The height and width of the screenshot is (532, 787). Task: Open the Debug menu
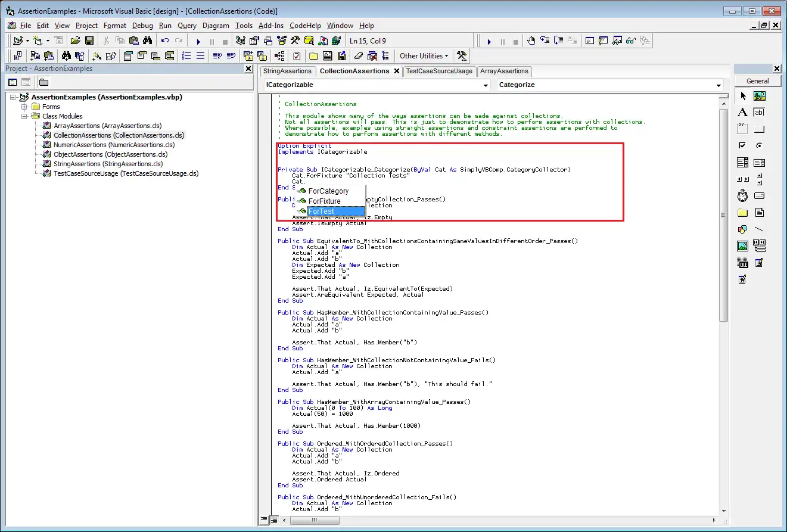[x=142, y=26]
